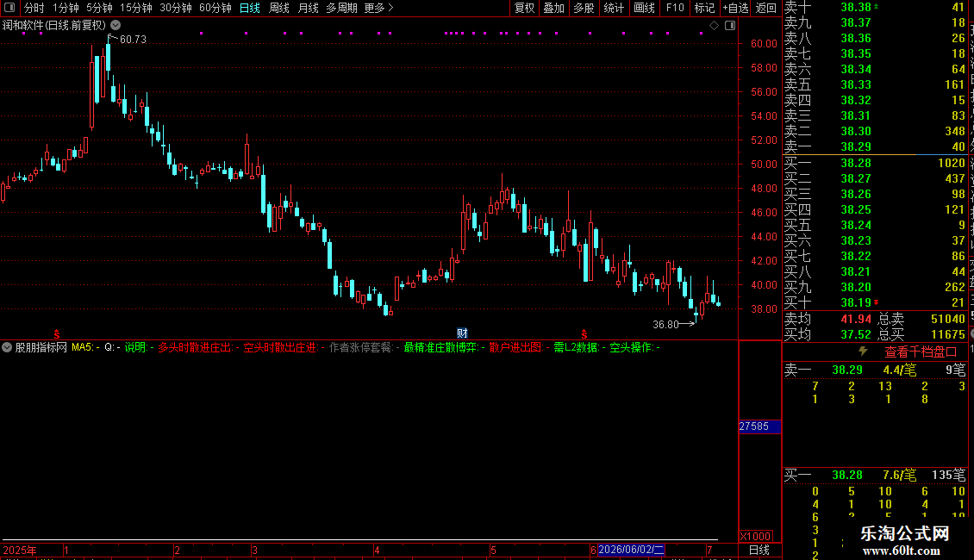Click the 卖一 queue header showing 9笔

tap(875, 370)
